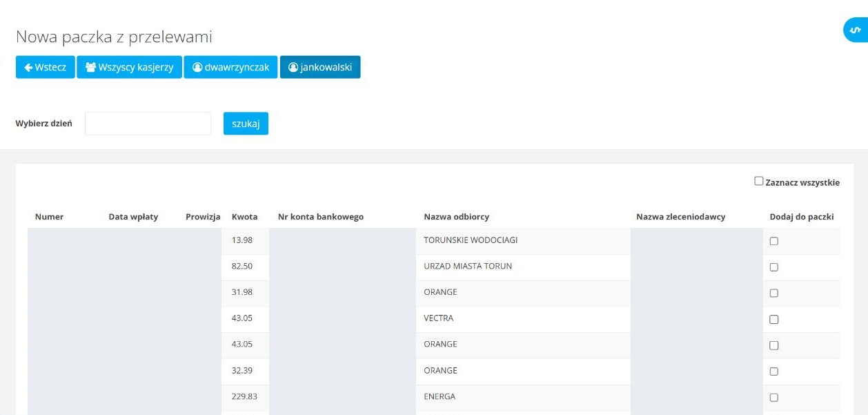This screenshot has height=415, width=868.
Task: Select the amount 82.50
Action: (x=242, y=266)
